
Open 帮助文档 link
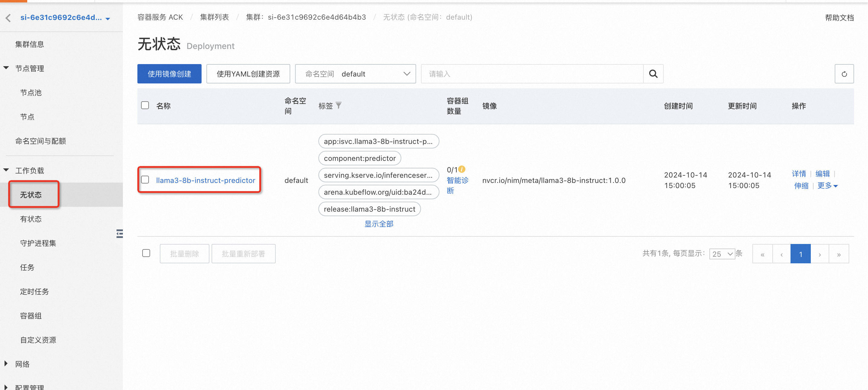[839, 18]
